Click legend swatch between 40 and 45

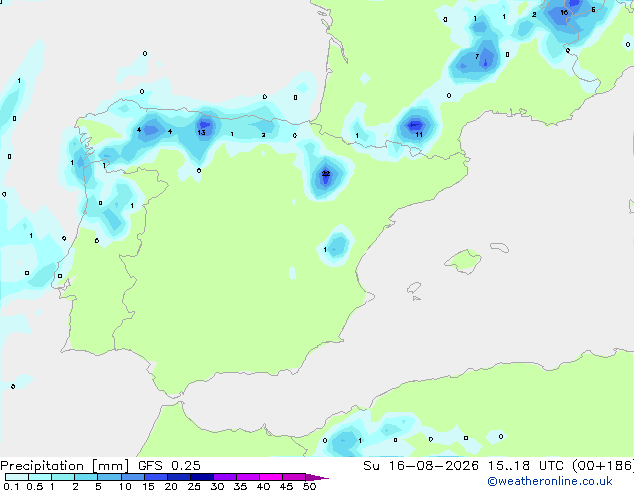pos(271,477)
